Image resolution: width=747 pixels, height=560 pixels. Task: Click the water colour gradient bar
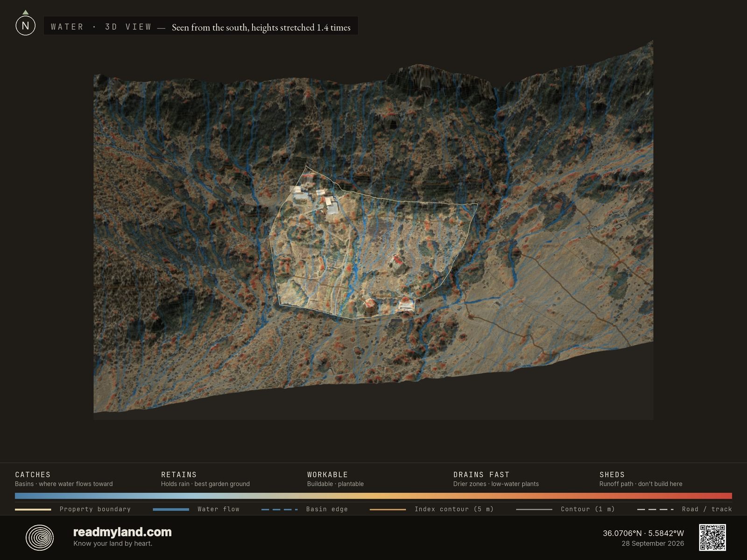(x=373, y=496)
